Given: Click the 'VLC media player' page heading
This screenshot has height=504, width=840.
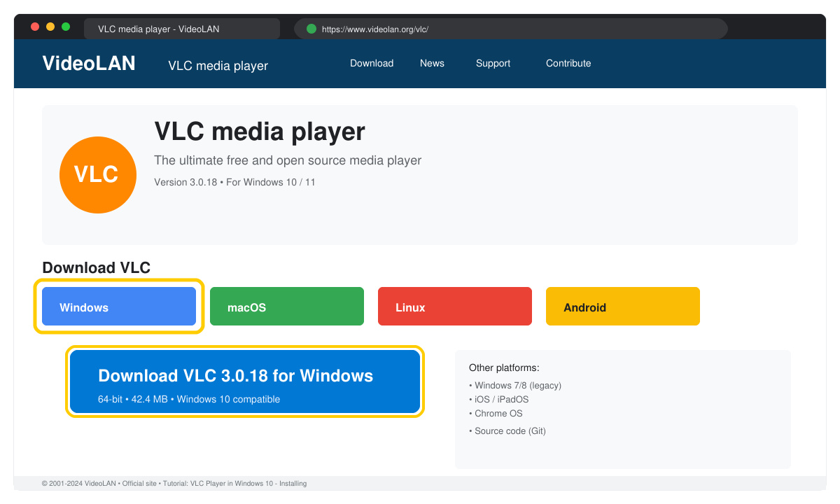Looking at the screenshot, I should [x=260, y=132].
